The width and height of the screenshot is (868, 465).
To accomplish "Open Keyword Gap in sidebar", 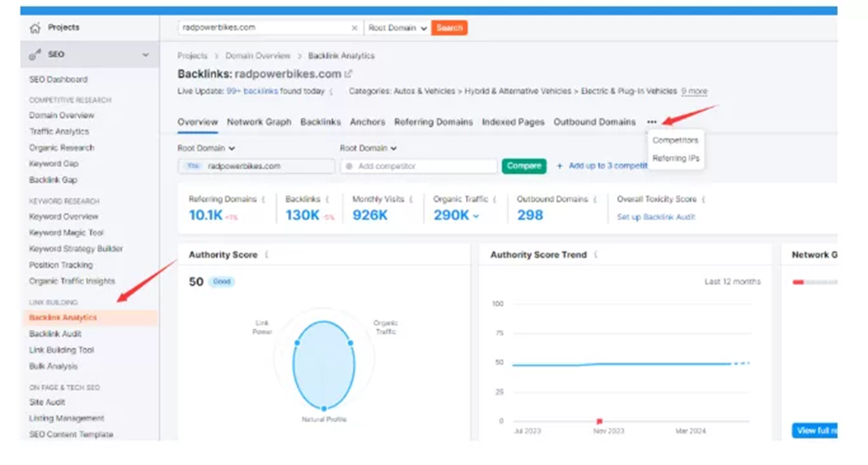I will coord(53,163).
